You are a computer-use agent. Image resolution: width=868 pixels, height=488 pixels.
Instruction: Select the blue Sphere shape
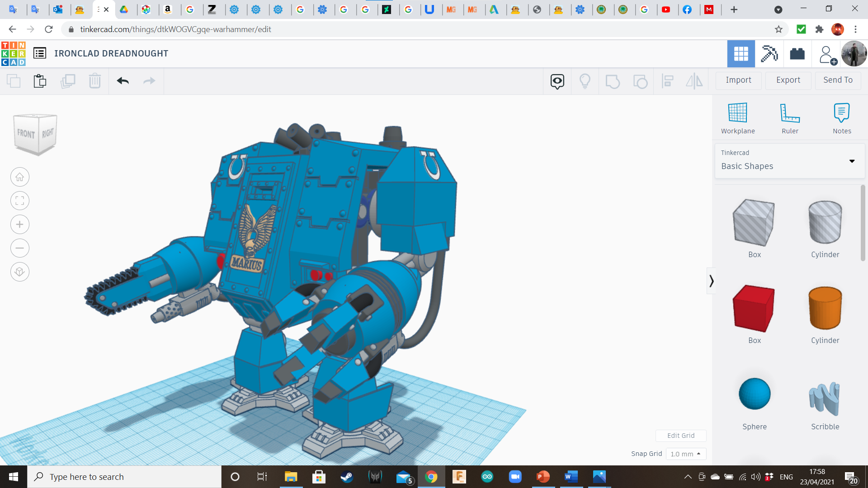coord(754,394)
